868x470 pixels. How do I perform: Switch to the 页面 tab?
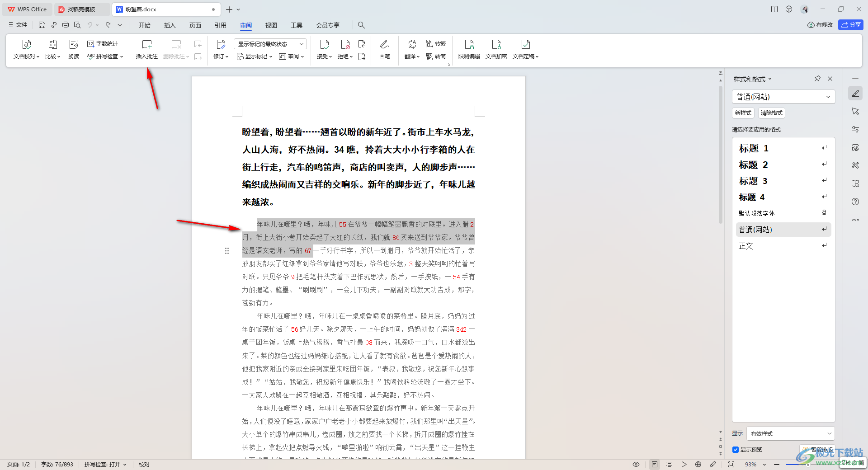(195, 25)
